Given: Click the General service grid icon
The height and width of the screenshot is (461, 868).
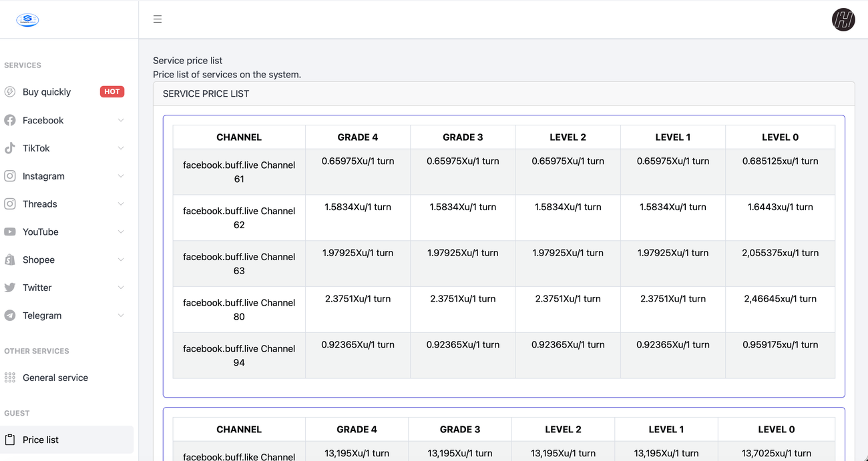Looking at the screenshot, I should [x=10, y=378].
